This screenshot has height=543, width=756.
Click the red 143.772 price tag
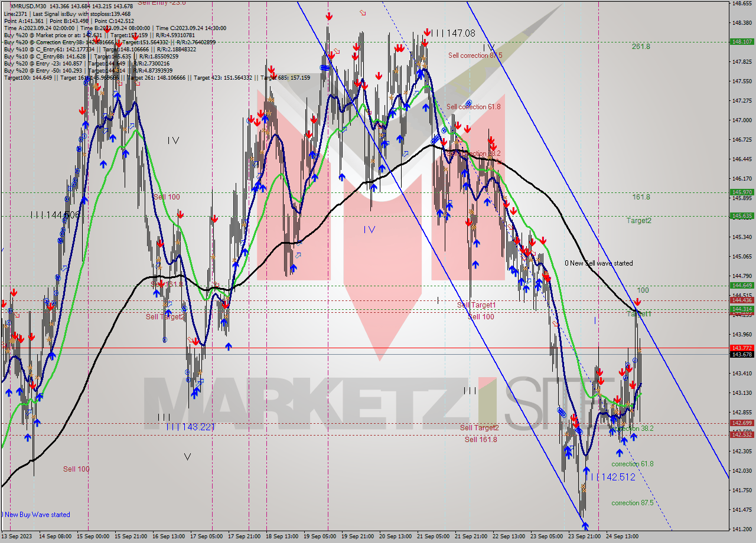pos(742,348)
